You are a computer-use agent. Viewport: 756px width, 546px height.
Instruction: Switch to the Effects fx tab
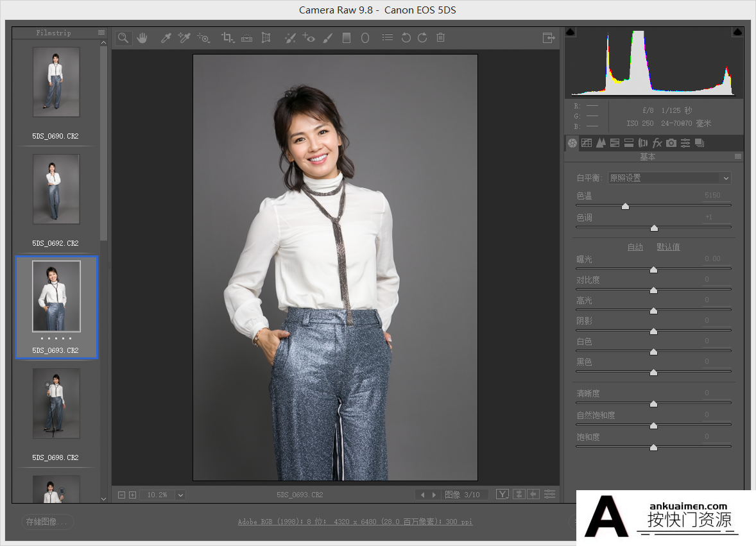[x=657, y=142]
